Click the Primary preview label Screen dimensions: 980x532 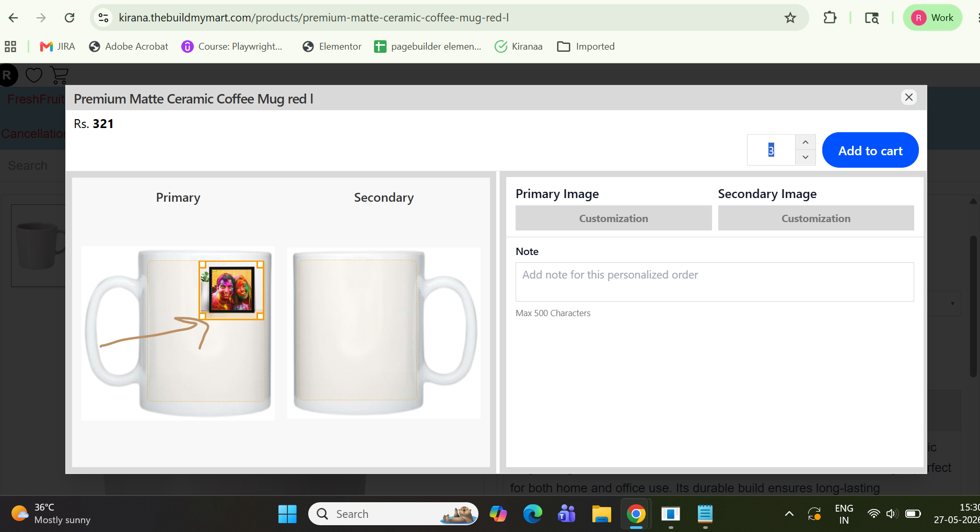178,198
